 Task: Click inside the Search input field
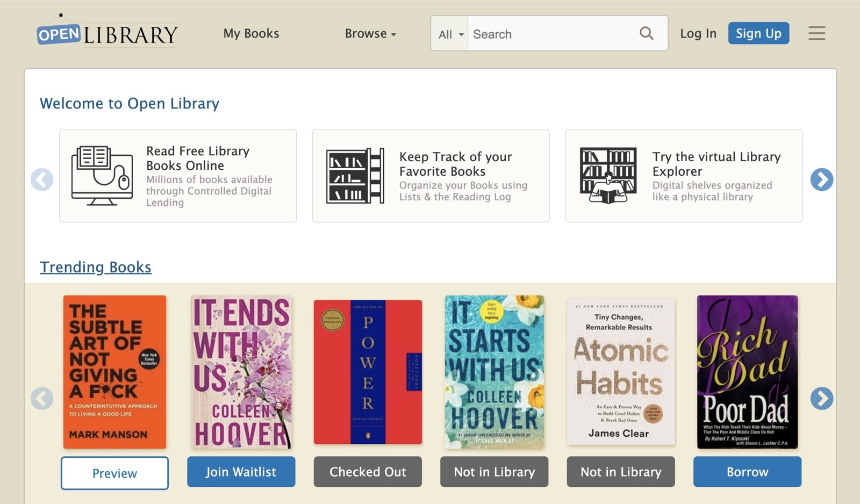(551, 34)
